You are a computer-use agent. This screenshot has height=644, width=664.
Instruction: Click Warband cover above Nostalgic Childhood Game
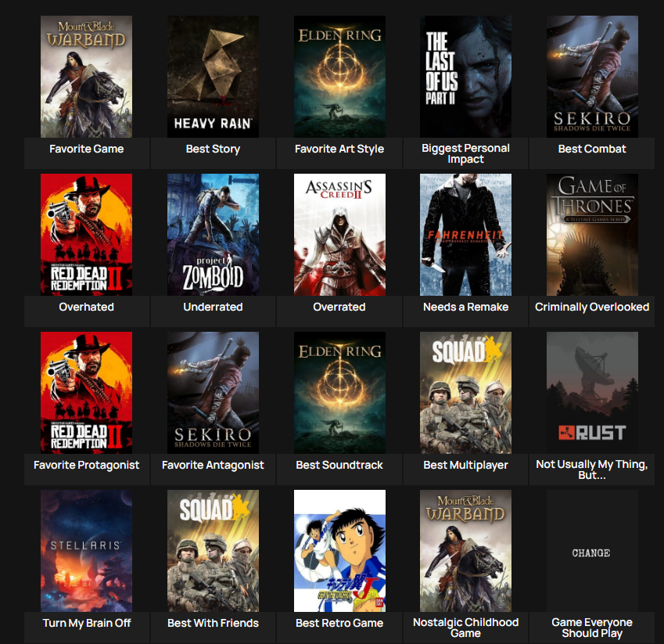(465, 551)
